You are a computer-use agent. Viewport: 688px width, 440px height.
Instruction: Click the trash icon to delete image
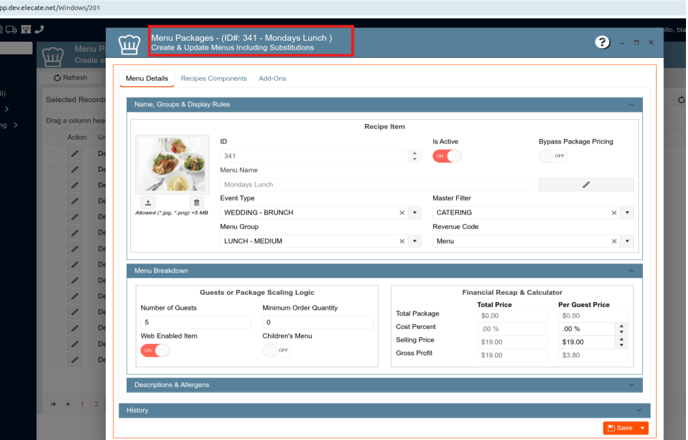coord(196,203)
